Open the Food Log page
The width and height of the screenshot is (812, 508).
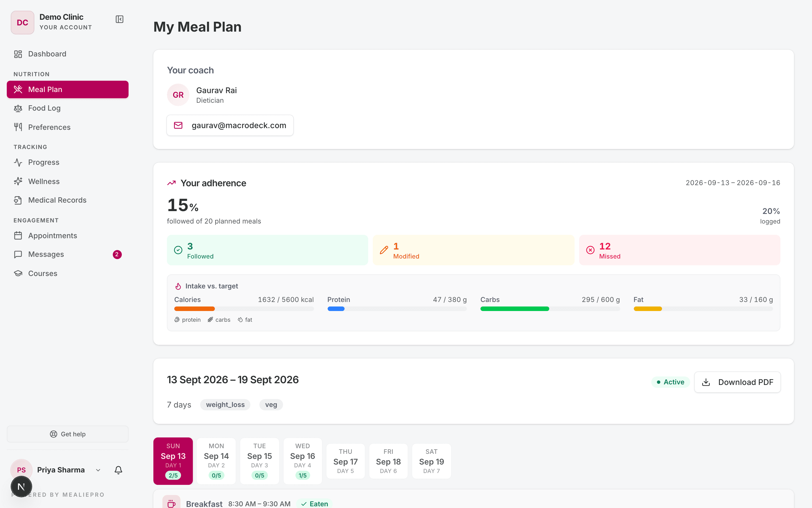point(67,108)
